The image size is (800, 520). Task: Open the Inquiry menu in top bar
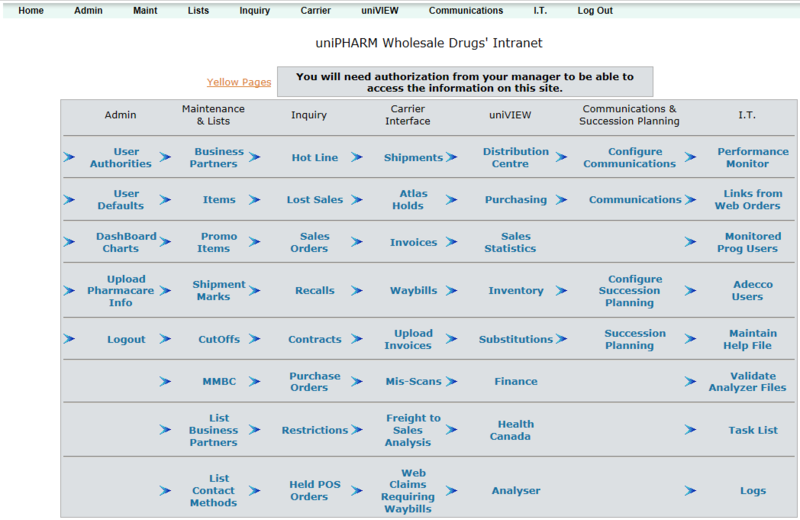point(255,10)
